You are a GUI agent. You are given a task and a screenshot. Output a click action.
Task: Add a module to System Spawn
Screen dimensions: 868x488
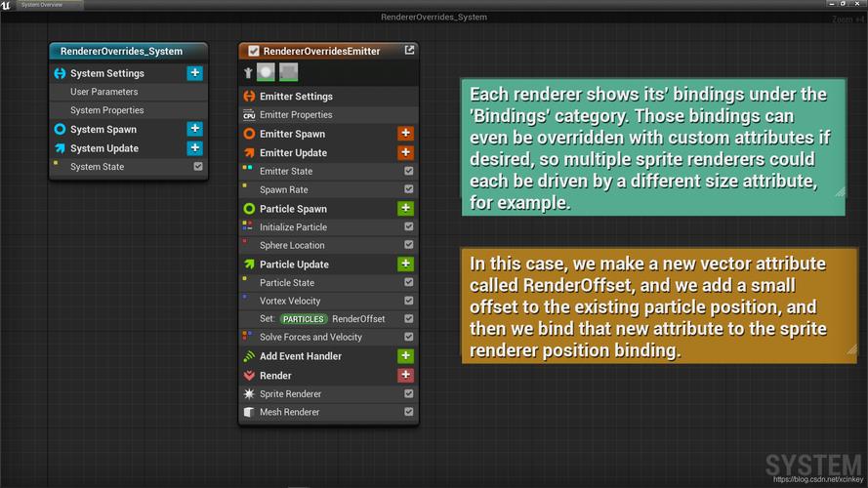(x=194, y=129)
